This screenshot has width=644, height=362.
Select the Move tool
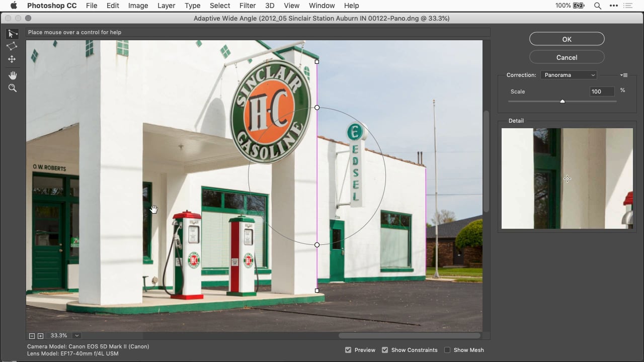coord(12,59)
